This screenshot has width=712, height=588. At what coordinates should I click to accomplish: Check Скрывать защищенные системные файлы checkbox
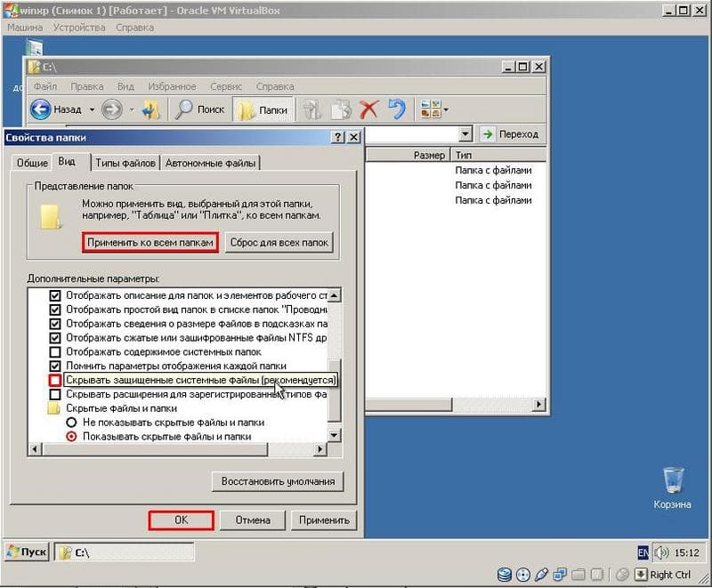pos(55,380)
